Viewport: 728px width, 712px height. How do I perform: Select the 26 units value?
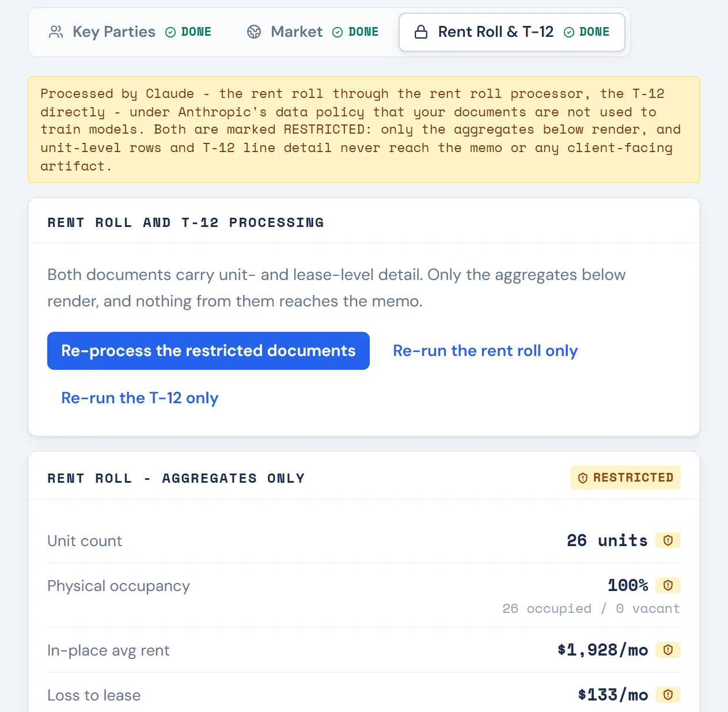(x=607, y=540)
